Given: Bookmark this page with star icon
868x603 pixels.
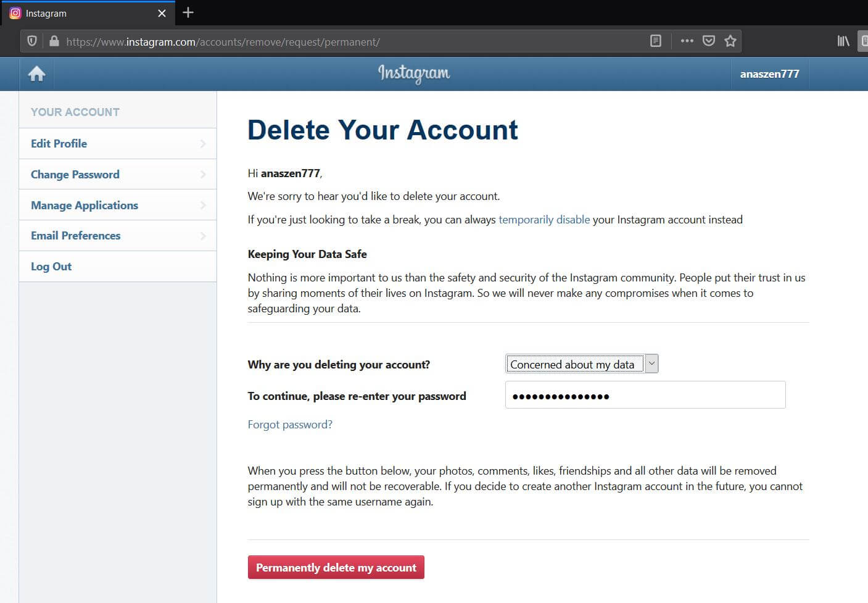Looking at the screenshot, I should (730, 41).
